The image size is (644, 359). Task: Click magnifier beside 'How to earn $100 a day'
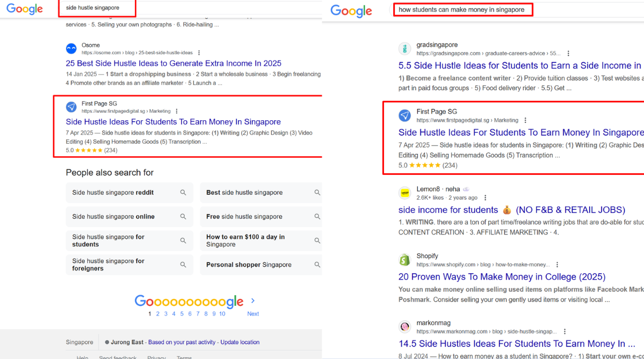click(x=317, y=240)
